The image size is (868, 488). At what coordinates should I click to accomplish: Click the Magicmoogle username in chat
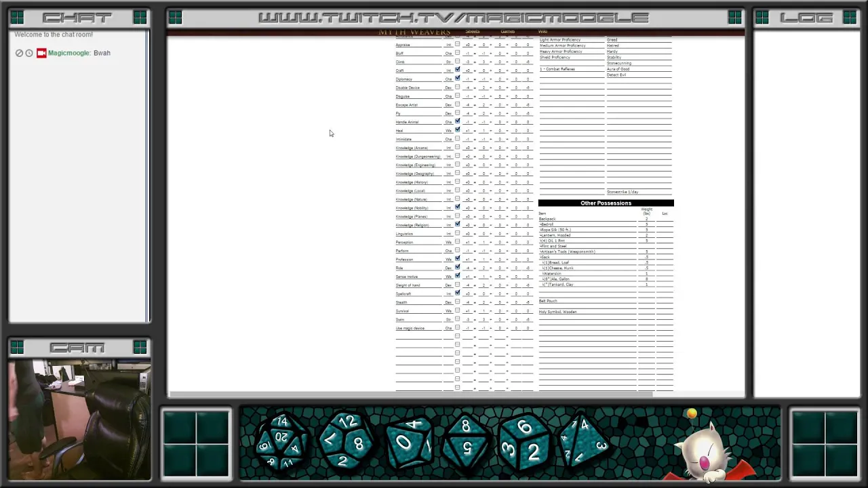68,53
